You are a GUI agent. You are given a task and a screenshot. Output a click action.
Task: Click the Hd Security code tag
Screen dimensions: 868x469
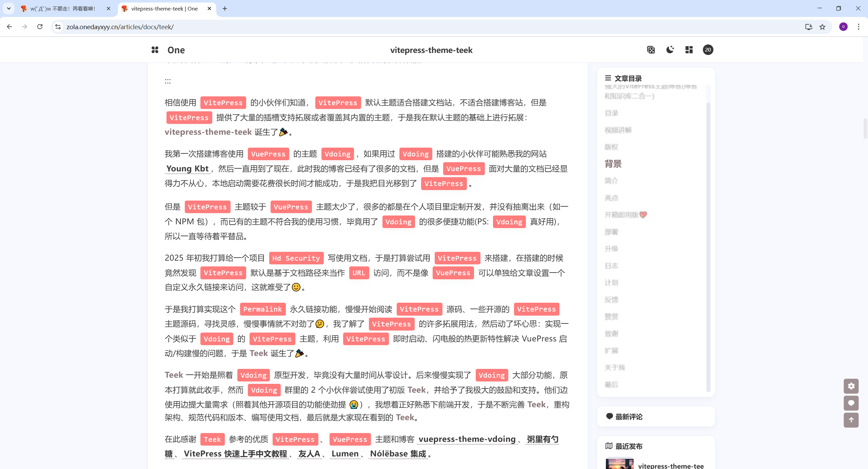(296, 258)
